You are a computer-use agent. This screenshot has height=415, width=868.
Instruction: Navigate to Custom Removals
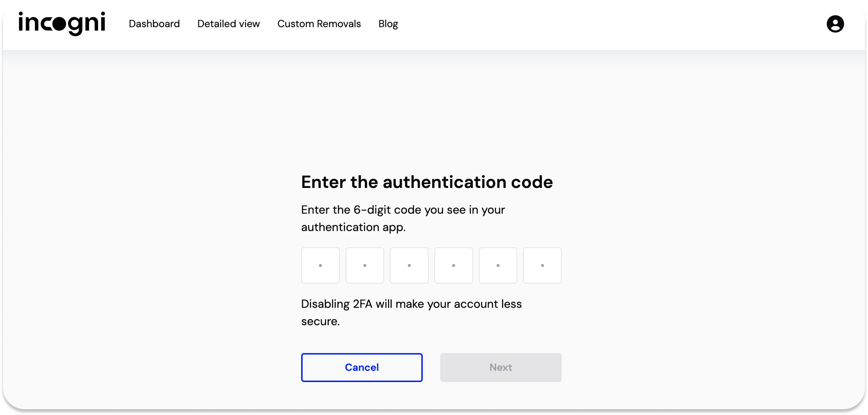tap(319, 24)
